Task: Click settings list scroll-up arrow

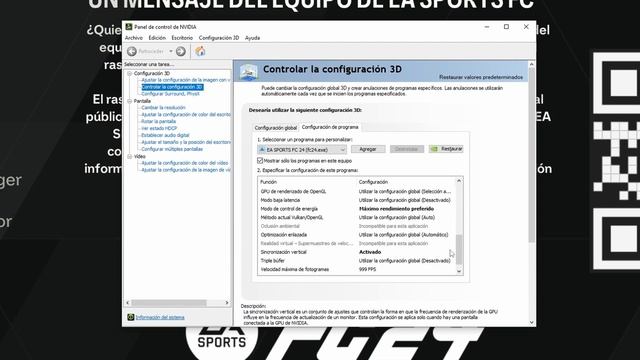Action: pos(459,181)
